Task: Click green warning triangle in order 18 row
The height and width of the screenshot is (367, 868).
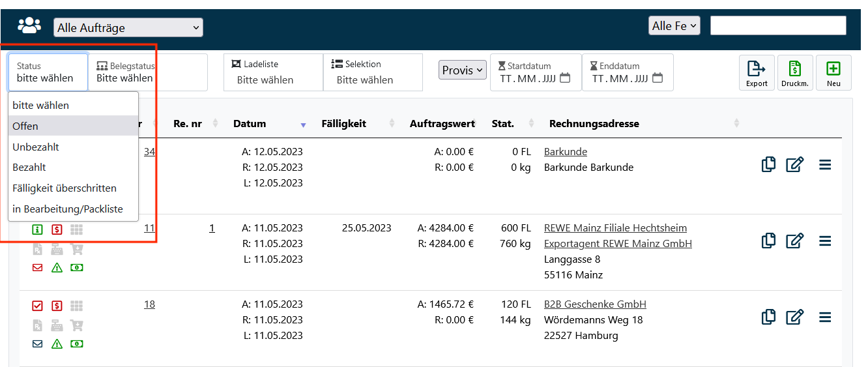Action: coord(57,344)
